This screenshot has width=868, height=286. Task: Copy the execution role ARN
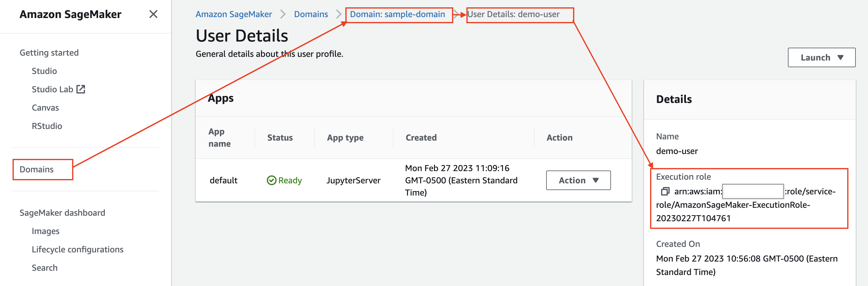pyautogui.click(x=665, y=191)
